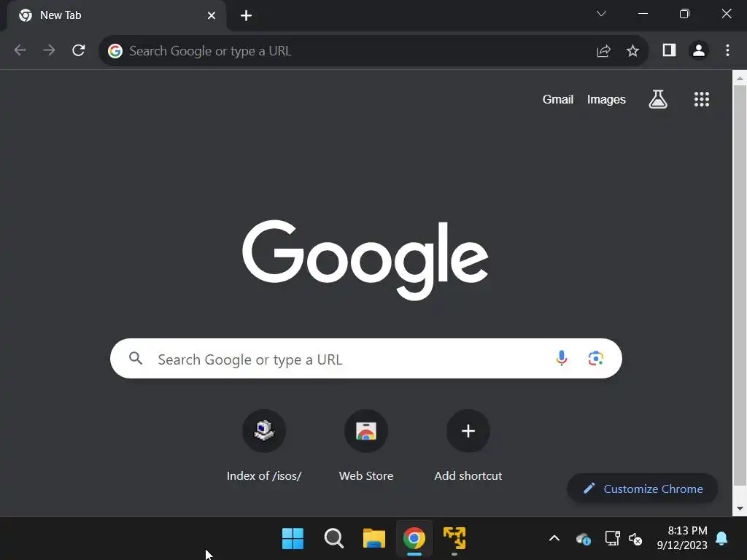This screenshot has height=560, width=747.
Task: Click the vertical scrollbar thumb
Action: [x=740, y=286]
